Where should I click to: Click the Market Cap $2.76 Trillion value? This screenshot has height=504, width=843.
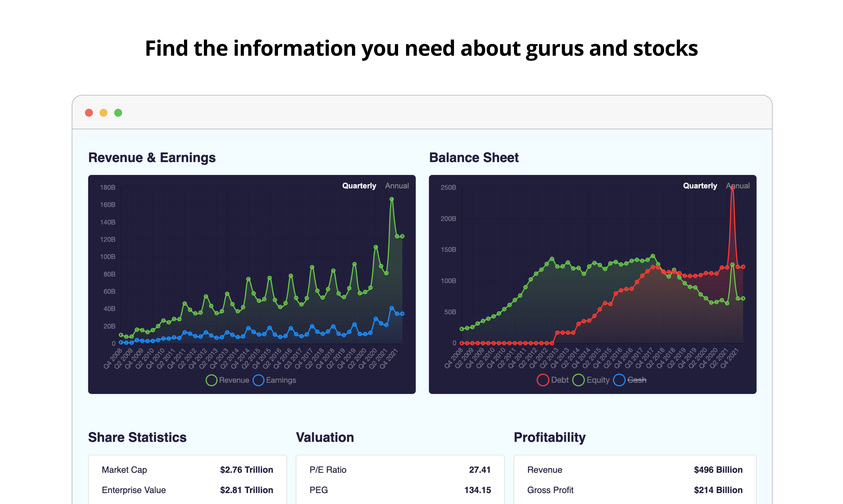[246, 470]
